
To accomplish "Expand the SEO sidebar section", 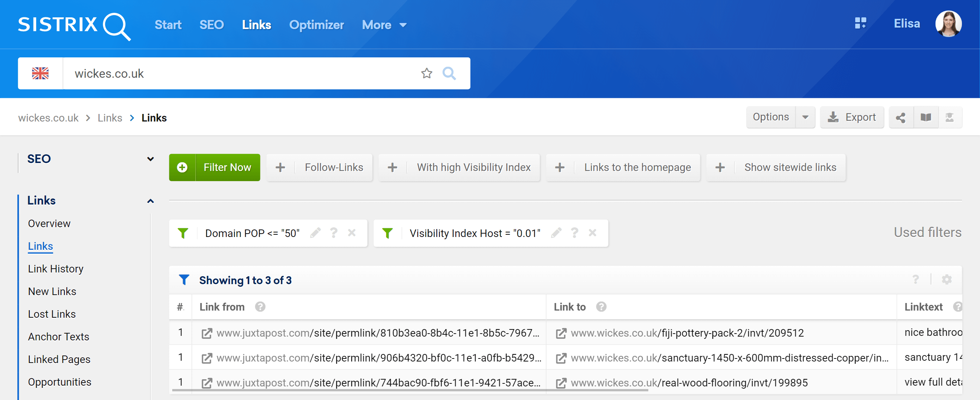I will coord(150,159).
